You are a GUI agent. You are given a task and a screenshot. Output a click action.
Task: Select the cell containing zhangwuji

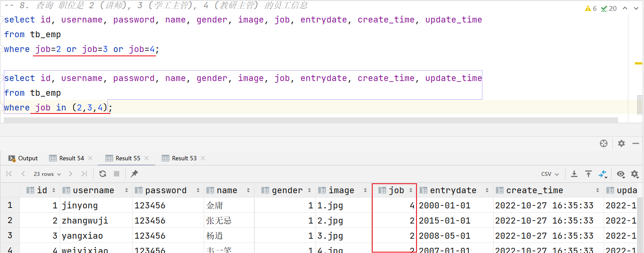(96, 221)
